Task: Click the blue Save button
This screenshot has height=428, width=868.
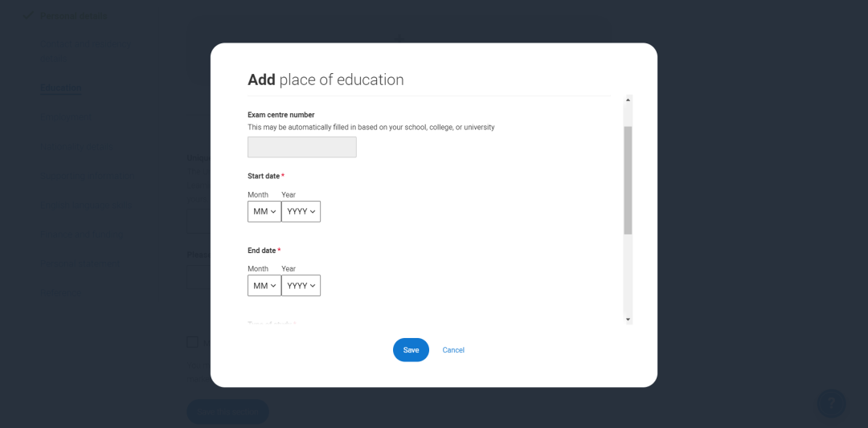Action: click(x=411, y=350)
